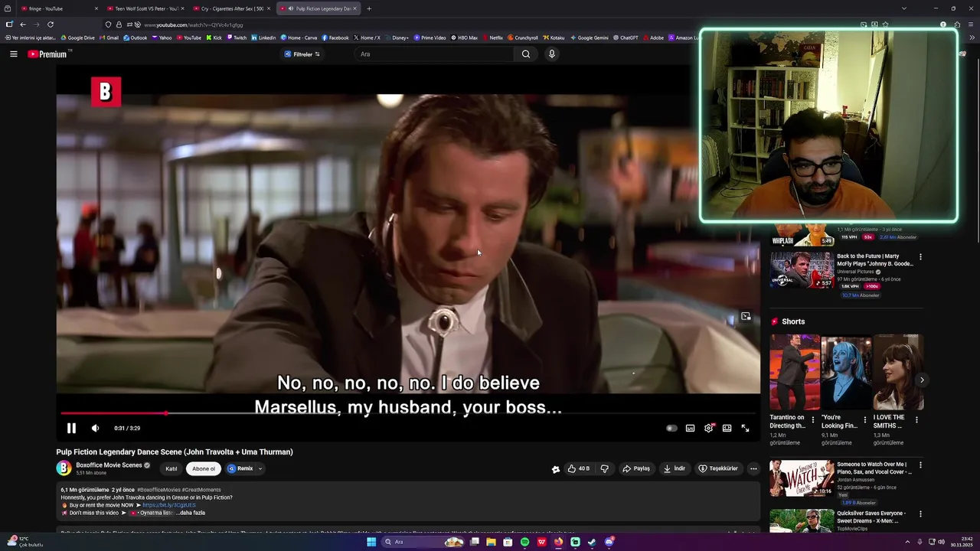The width and height of the screenshot is (980, 551).
Task: Click the Katıl join button
Action: (x=171, y=468)
